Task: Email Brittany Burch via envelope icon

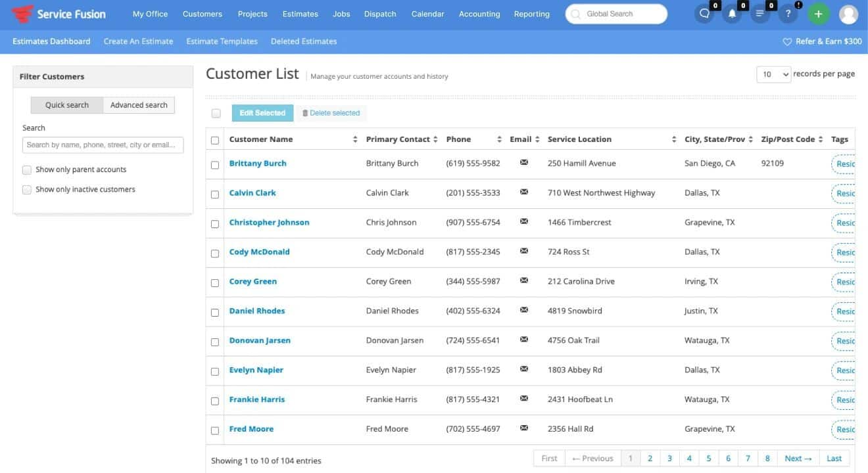Action: tap(523, 161)
